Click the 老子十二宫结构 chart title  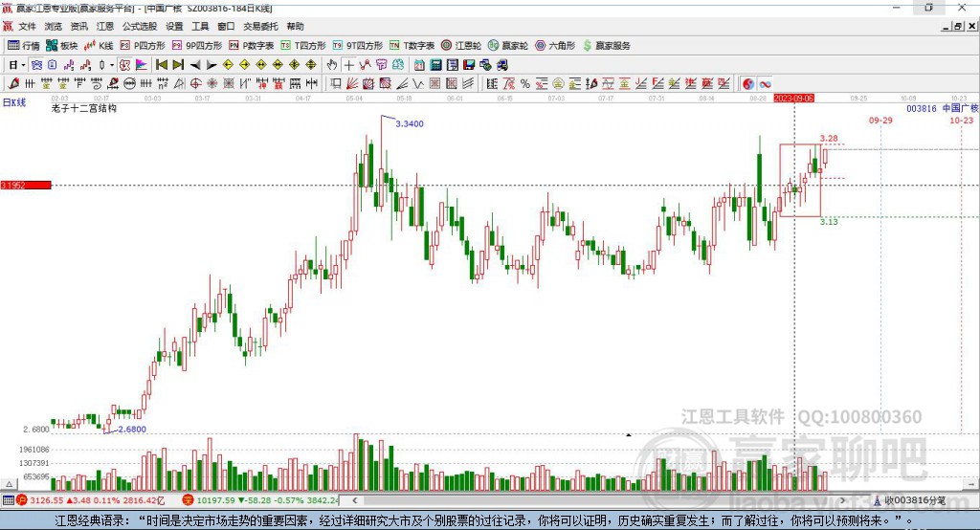point(84,108)
